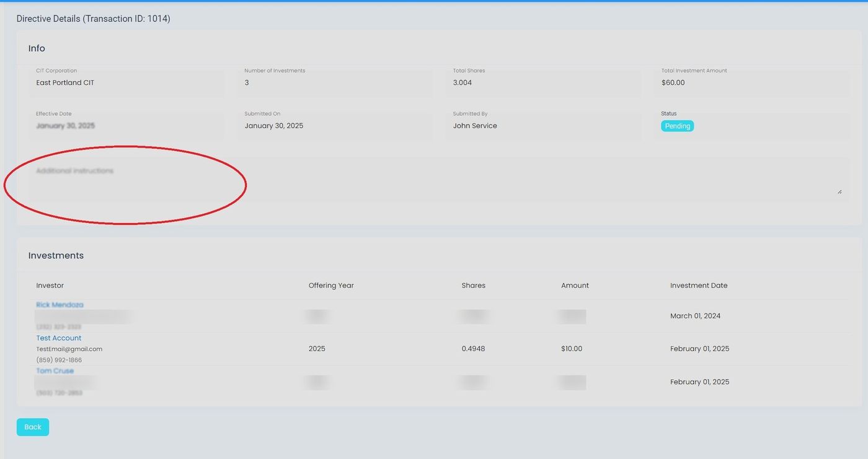Click the Offering Year column header

331,286
